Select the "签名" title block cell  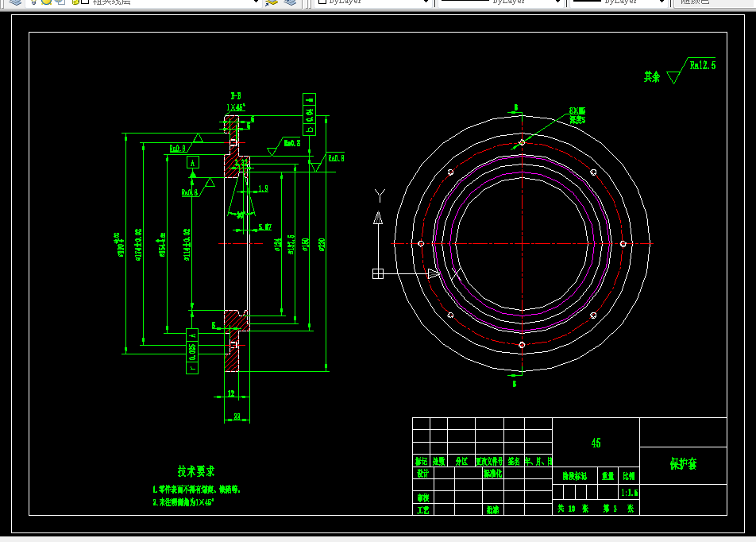[x=514, y=462]
